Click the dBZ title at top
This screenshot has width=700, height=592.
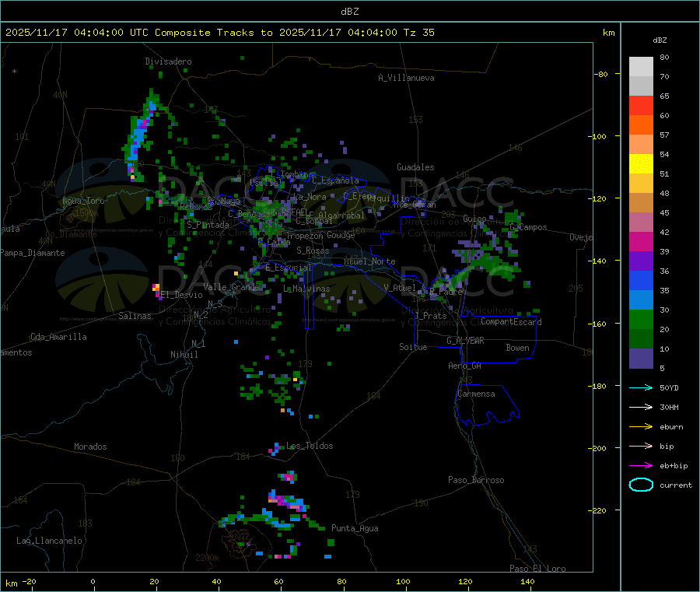click(349, 12)
